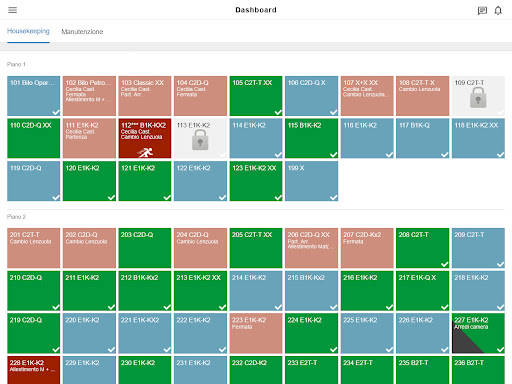Select room tile 212 B1K-Kx2

pyautogui.click(x=145, y=291)
